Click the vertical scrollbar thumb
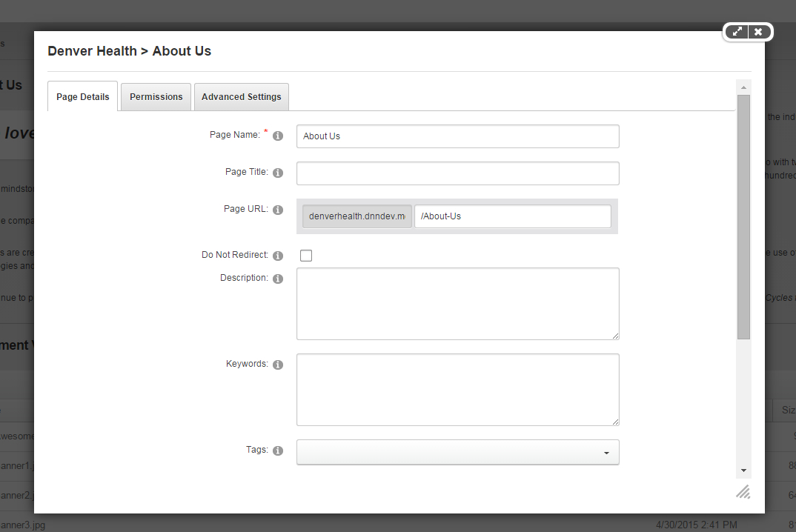Image resolution: width=796 pixels, height=532 pixels. click(x=743, y=217)
